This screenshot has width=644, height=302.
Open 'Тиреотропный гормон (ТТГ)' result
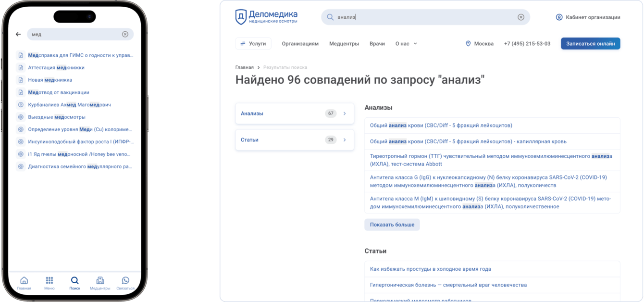(491, 160)
